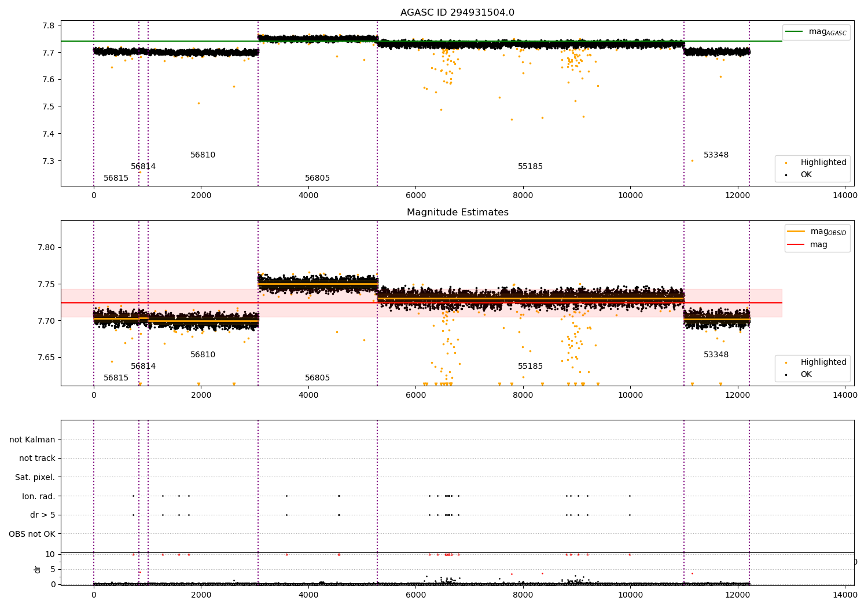Select the mag OBSID legend entry
Screen dimensions: 868x608
(x=817, y=232)
